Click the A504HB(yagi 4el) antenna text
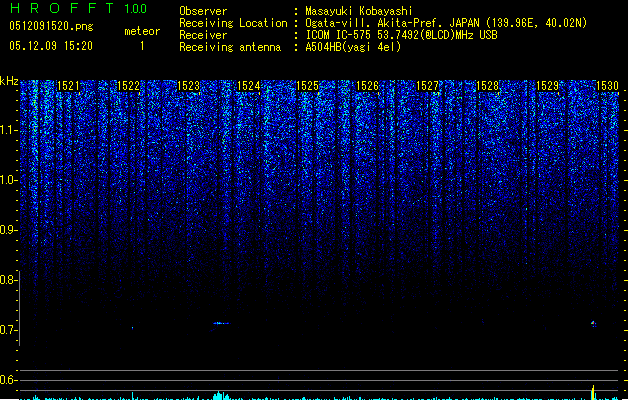This screenshot has width=629, height=400. (x=353, y=47)
